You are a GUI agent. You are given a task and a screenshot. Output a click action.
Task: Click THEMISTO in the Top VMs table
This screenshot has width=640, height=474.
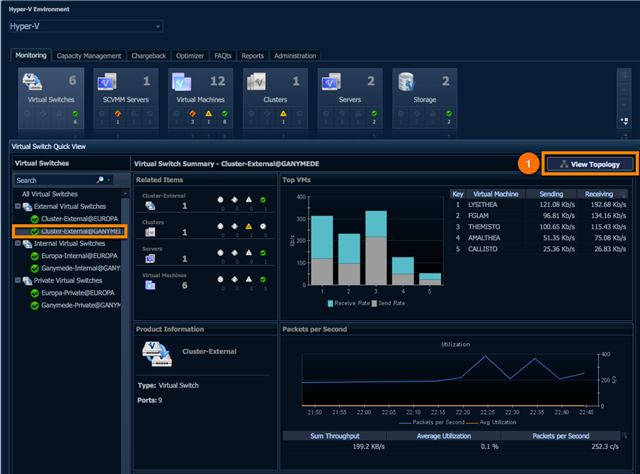tap(484, 227)
